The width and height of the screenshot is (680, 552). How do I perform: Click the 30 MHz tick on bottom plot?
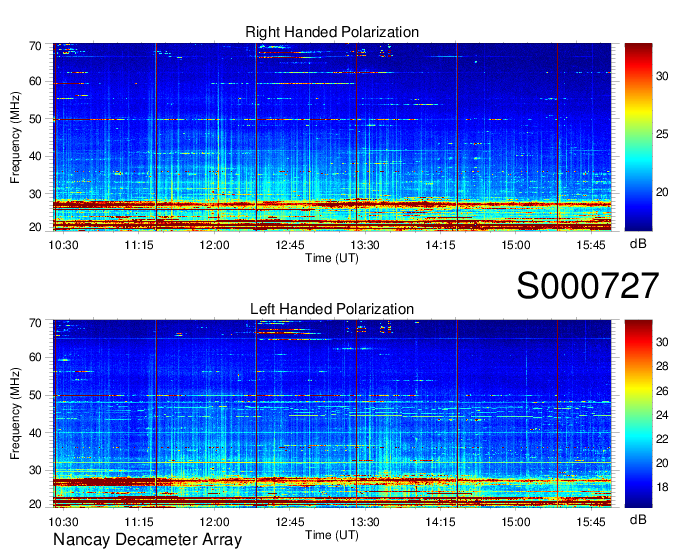pyautogui.click(x=35, y=470)
